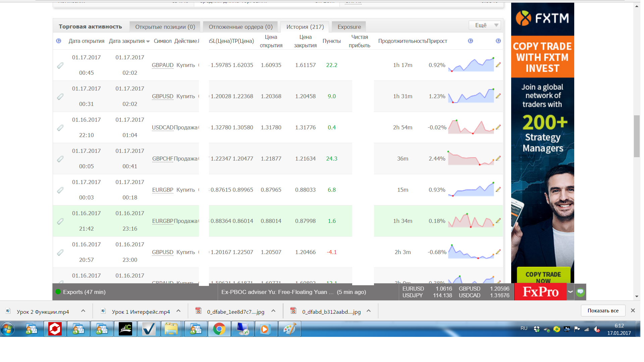This screenshot has width=644, height=362.
Task: Click GBPAUD growth sparkline chart
Action: point(471,65)
